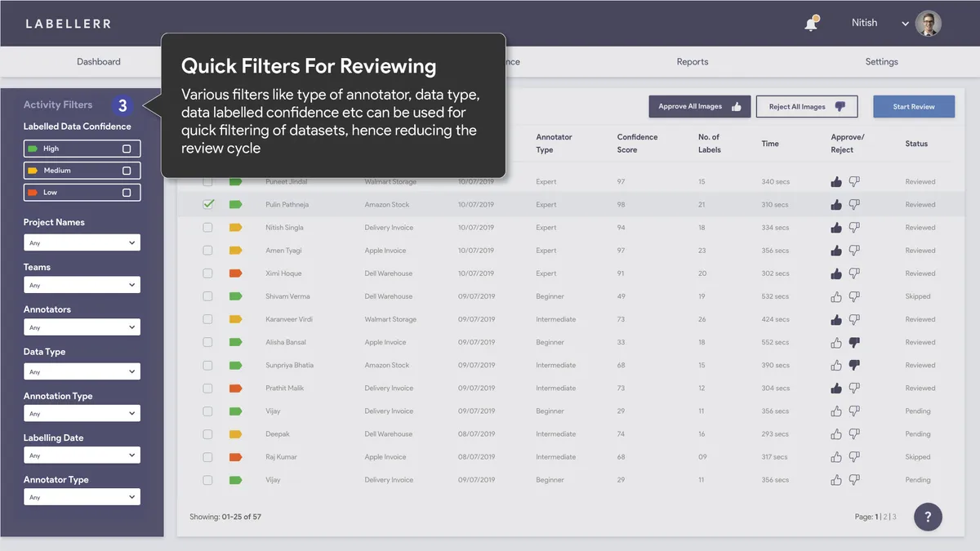
Task: Enable the High confidence filter checkbox
Action: (127, 149)
